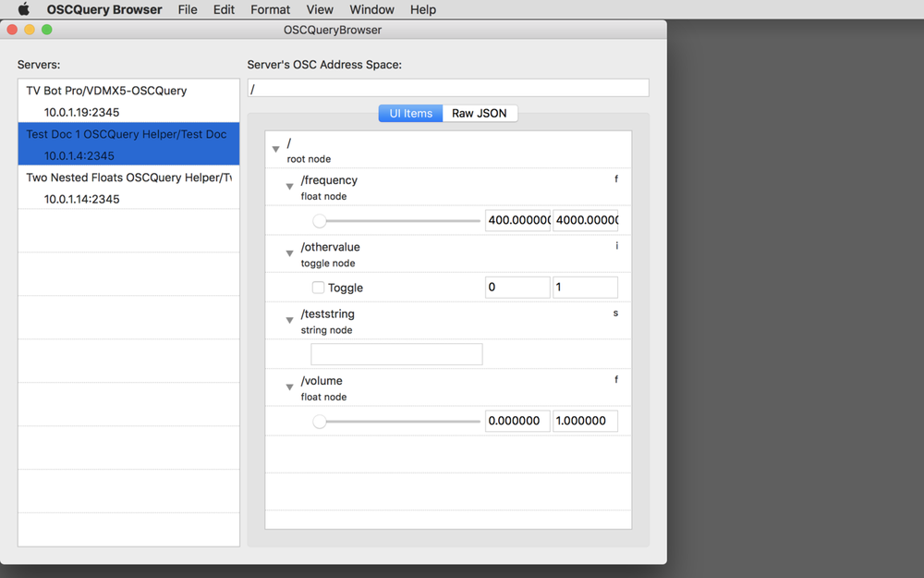This screenshot has height=578, width=924.
Task: Open the Apple menu
Action: 24,9
